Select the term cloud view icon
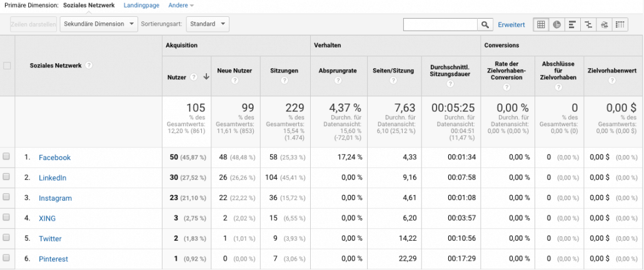This screenshot has width=644, height=270. (604, 24)
